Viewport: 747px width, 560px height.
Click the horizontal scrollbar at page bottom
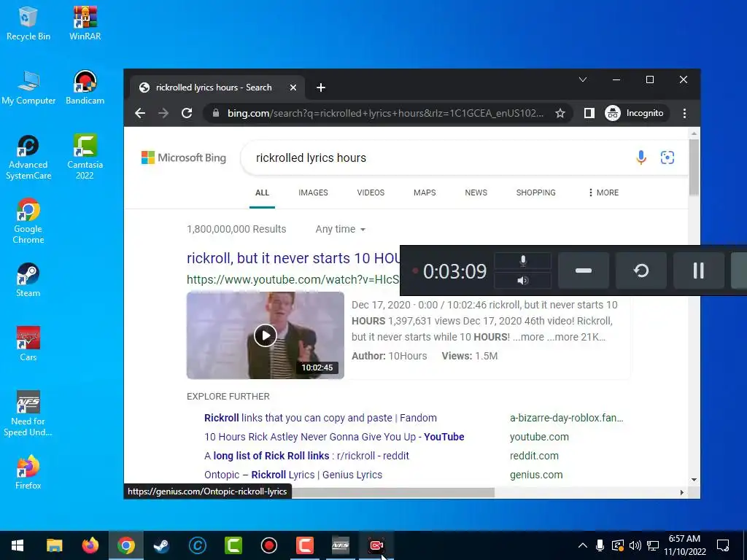[x=393, y=492]
